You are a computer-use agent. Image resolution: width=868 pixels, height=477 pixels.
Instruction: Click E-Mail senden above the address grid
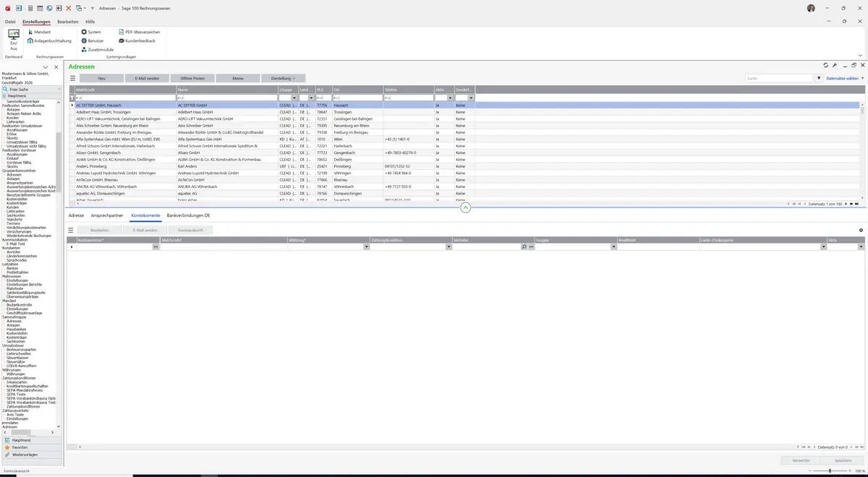[147, 78]
